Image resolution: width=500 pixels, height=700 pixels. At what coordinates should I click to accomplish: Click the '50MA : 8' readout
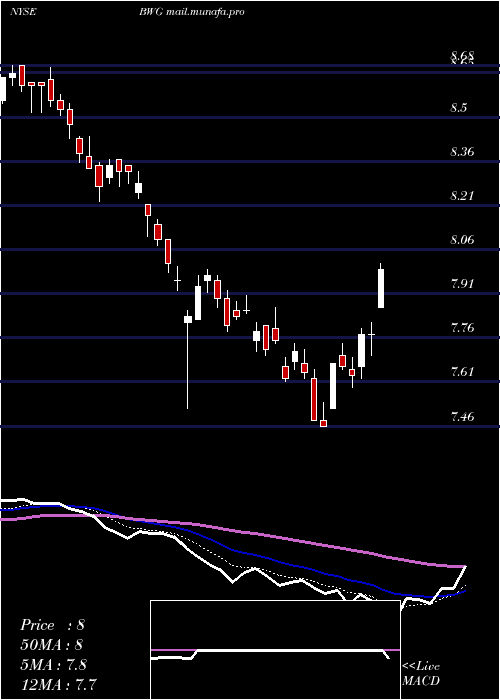pos(52,645)
